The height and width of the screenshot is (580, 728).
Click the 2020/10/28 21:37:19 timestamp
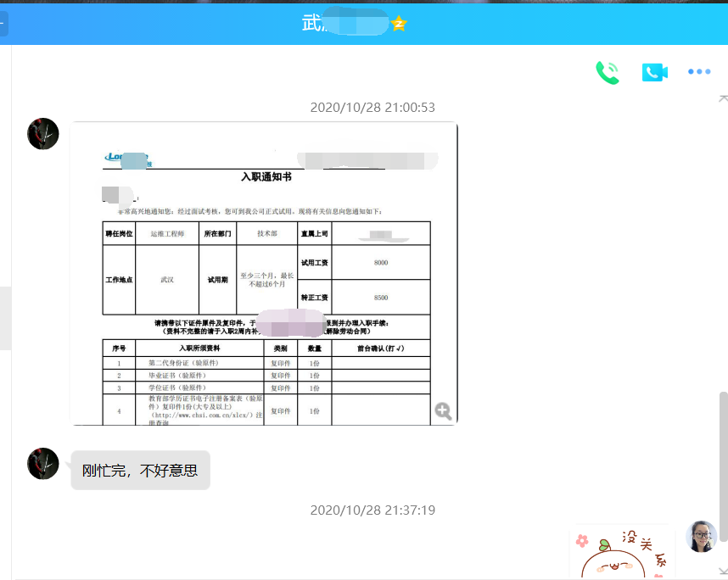tap(372, 510)
